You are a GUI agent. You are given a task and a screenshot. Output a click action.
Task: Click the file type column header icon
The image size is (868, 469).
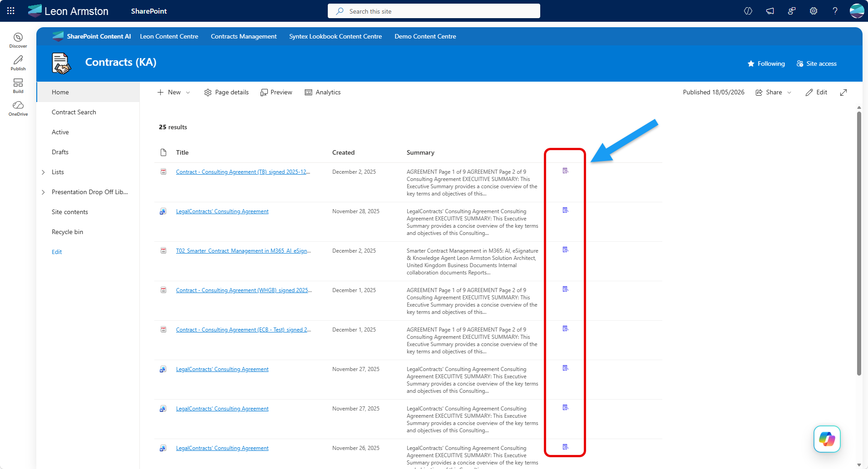click(x=163, y=152)
